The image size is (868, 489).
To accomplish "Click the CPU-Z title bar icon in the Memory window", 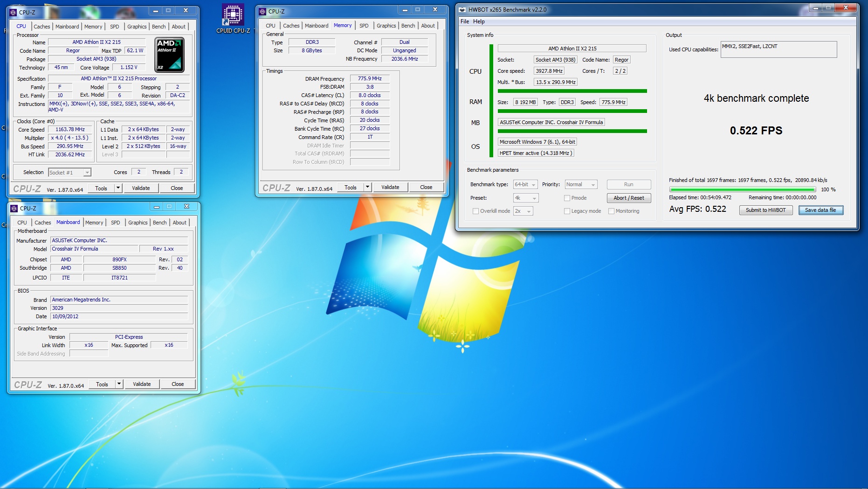I will click(262, 11).
